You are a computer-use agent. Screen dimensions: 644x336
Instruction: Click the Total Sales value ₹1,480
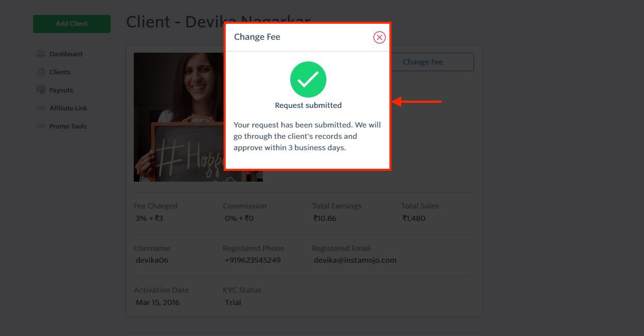click(x=414, y=218)
